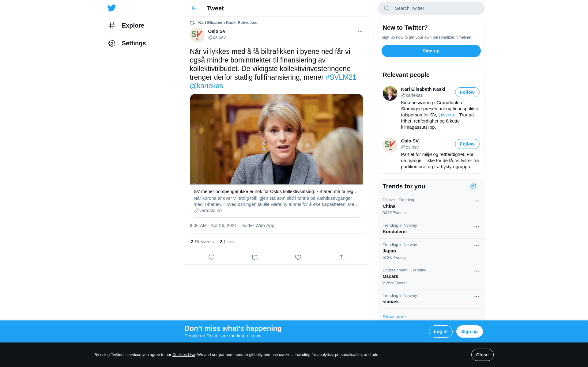Screen dimensions: 588x367
Task: Open the tweet's more options menu
Action: 360,31
